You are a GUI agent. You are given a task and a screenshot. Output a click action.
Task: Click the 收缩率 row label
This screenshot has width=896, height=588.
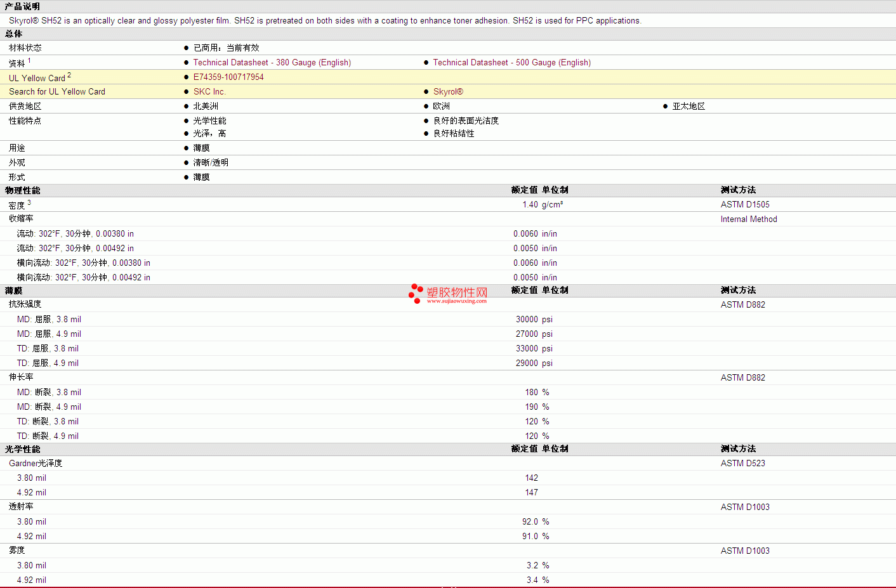tap(21, 219)
